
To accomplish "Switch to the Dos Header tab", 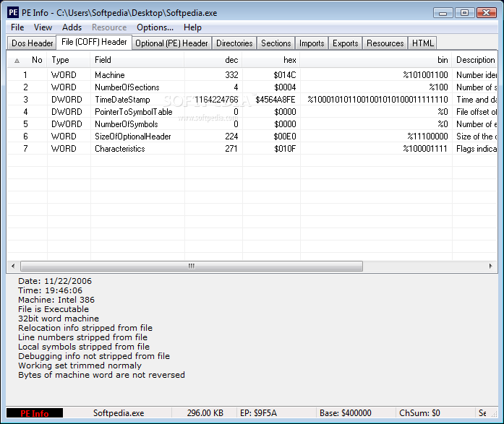I will (x=32, y=43).
